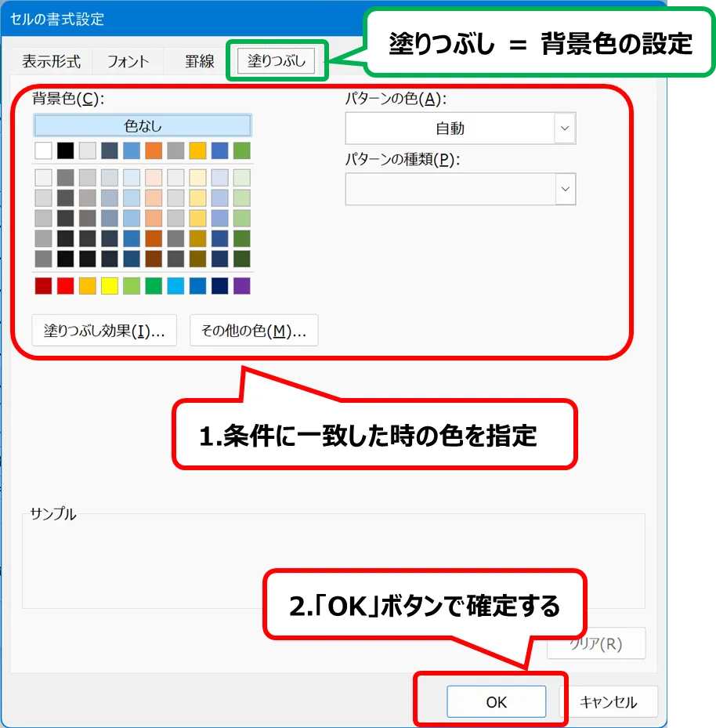Viewport: 716px width, 728px height.
Task: Go to the 罫線 tab
Action: click(x=200, y=61)
